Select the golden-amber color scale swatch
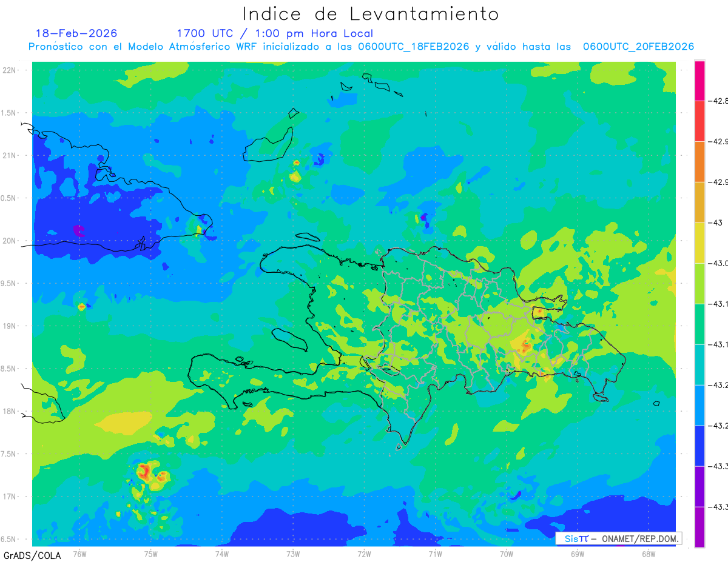This screenshot has width=728, height=562. pyautogui.click(x=699, y=202)
